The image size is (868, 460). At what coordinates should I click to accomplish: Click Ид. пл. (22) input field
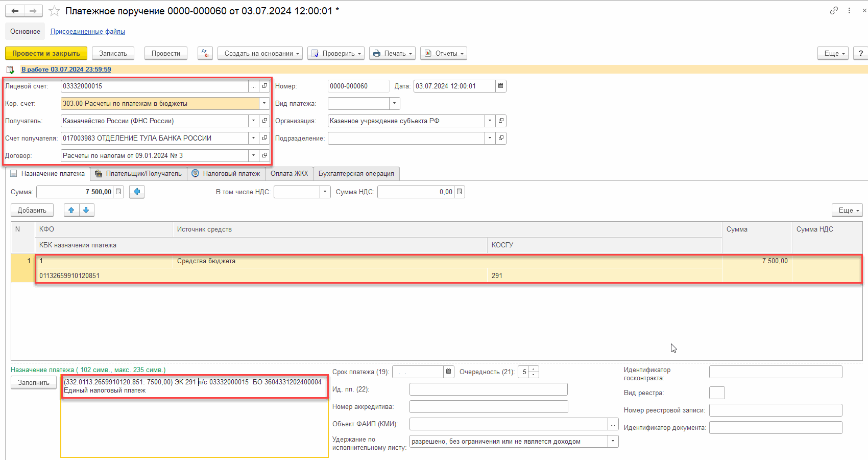[489, 389]
